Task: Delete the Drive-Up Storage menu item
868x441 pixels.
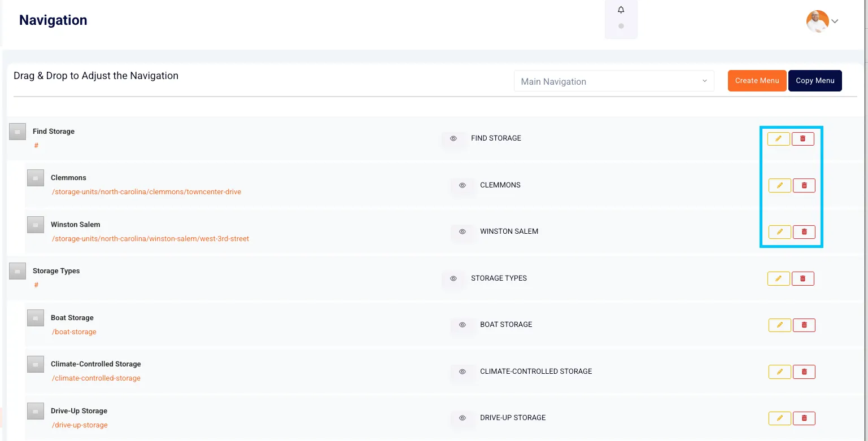Action: [x=804, y=418]
